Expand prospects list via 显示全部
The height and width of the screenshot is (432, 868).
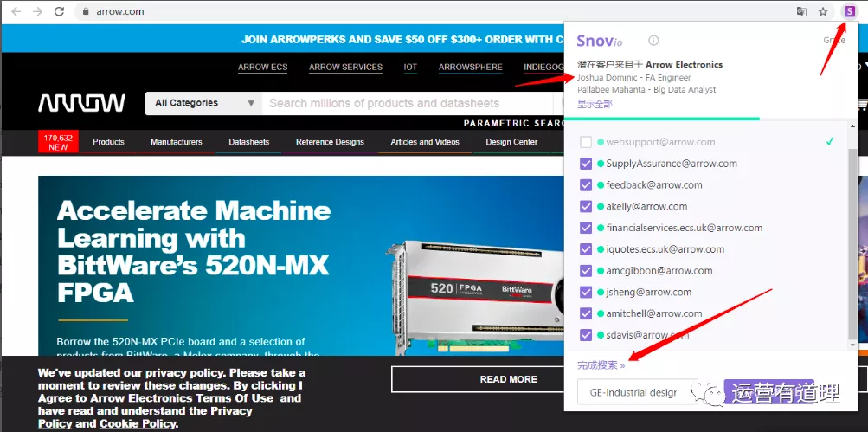[595, 104]
